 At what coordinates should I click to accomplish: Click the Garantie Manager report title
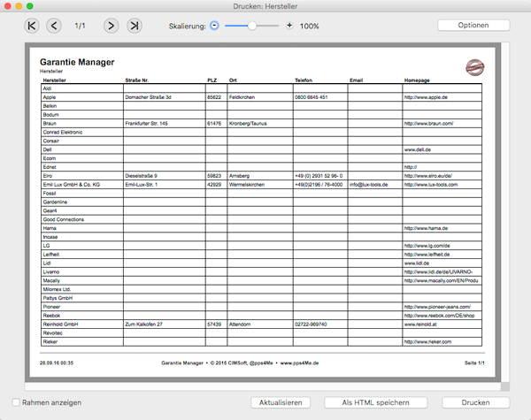[x=77, y=62]
